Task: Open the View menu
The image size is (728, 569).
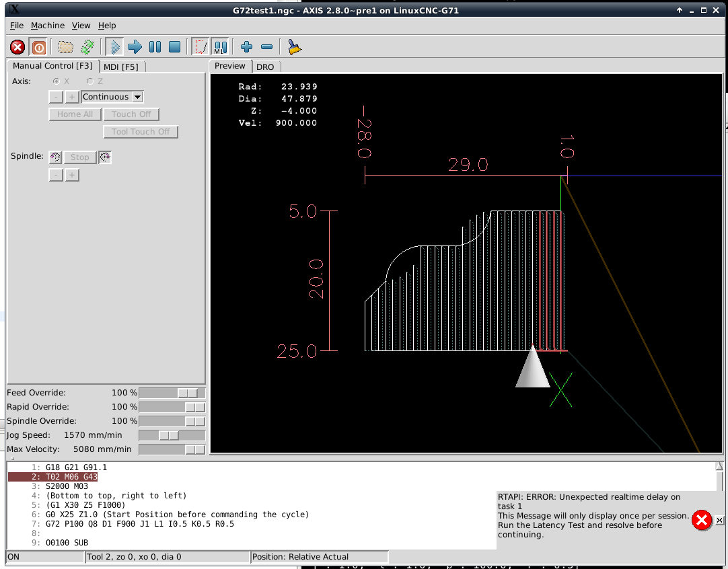Action: [x=81, y=26]
